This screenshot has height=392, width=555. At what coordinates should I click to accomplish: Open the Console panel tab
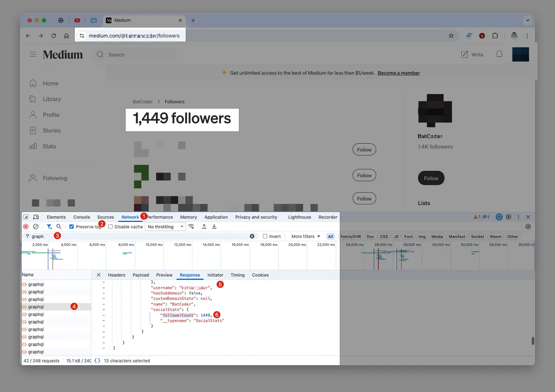point(81,217)
